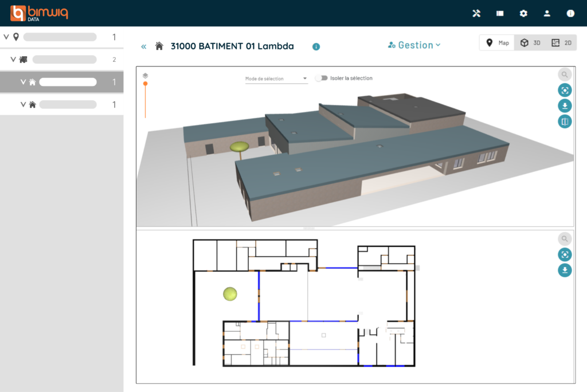Image resolution: width=587 pixels, height=392 pixels.
Task: Switch to the 3D view tab
Action: (530, 43)
